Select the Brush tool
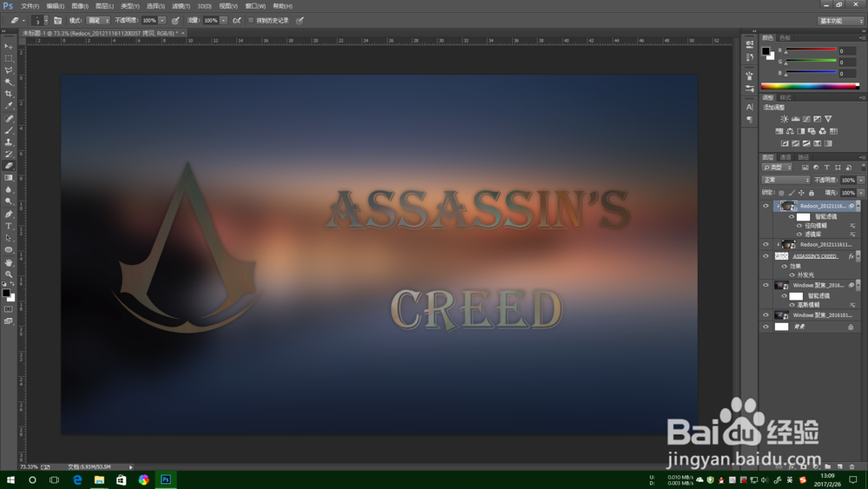This screenshot has height=489, width=868. click(x=9, y=130)
